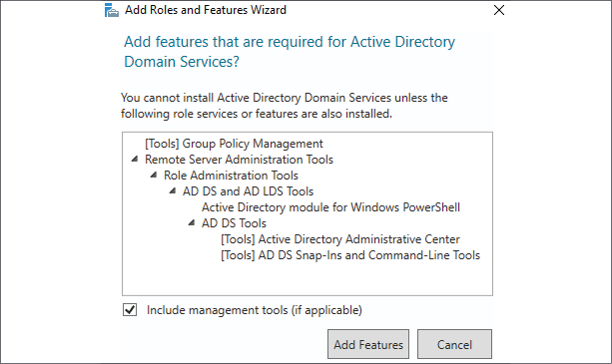Select AD DS Tools row text

tap(234, 223)
